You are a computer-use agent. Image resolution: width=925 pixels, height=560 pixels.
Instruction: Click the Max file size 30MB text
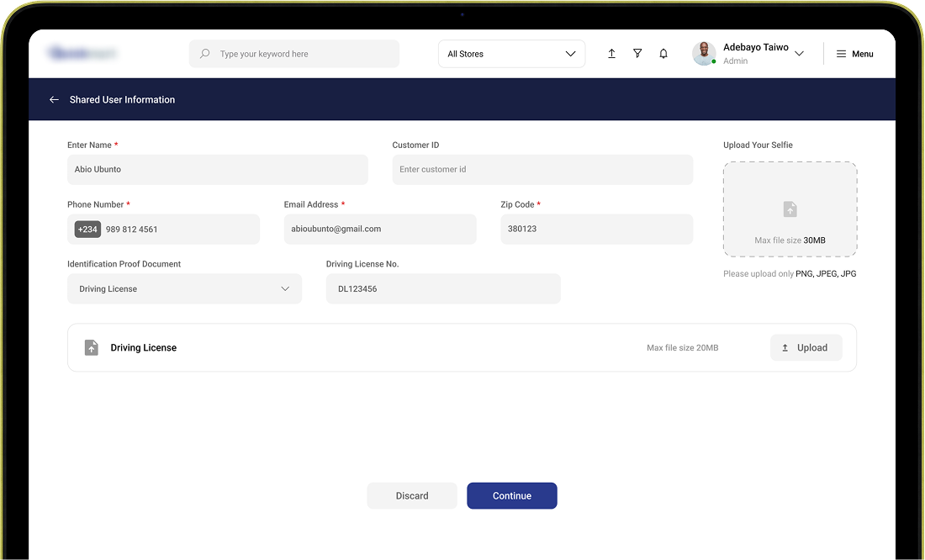coord(790,240)
